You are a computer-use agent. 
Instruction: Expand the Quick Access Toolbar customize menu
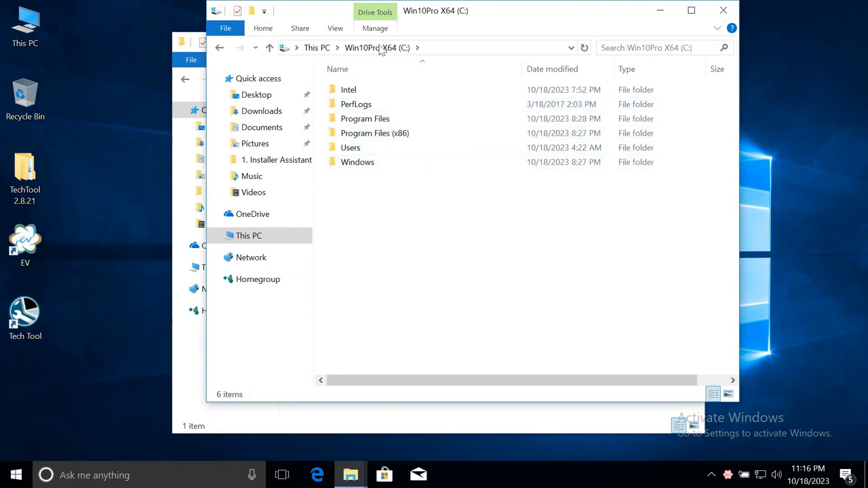click(x=264, y=11)
